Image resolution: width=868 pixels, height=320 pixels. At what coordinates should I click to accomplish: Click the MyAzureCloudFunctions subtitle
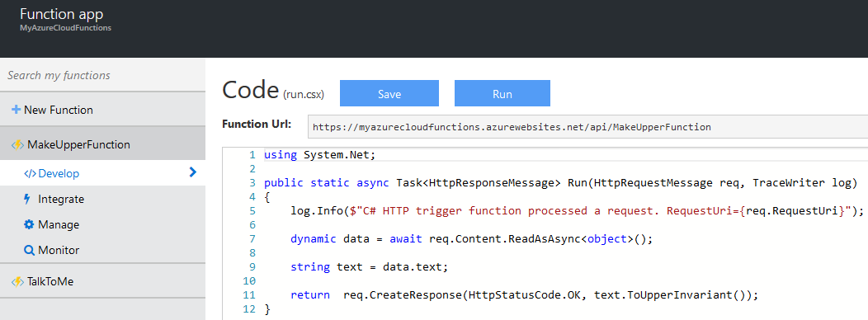tap(65, 27)
